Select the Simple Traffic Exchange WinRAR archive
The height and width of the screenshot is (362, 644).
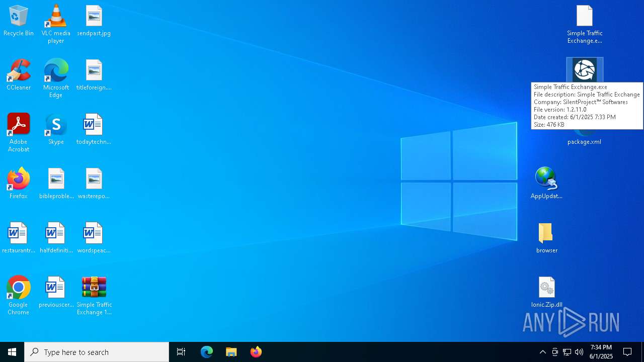[x=94, y=296]
